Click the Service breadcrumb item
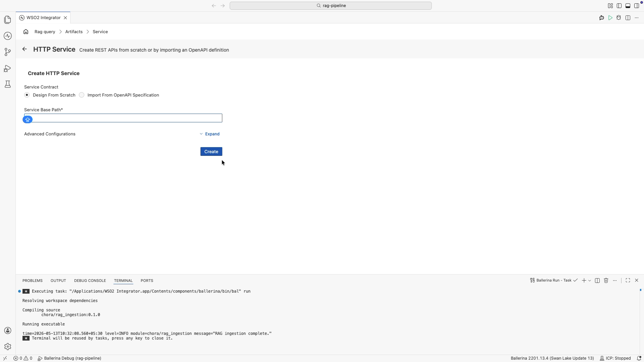The width and height of the screenshot is (644, 362). pyautogui.click(x=100, y=32)
